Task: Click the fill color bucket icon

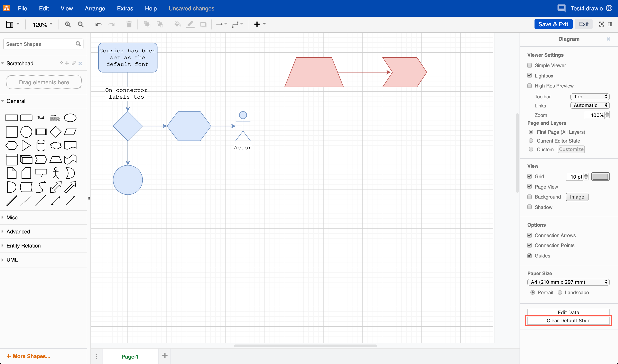Action: click(x=177, y=24)
